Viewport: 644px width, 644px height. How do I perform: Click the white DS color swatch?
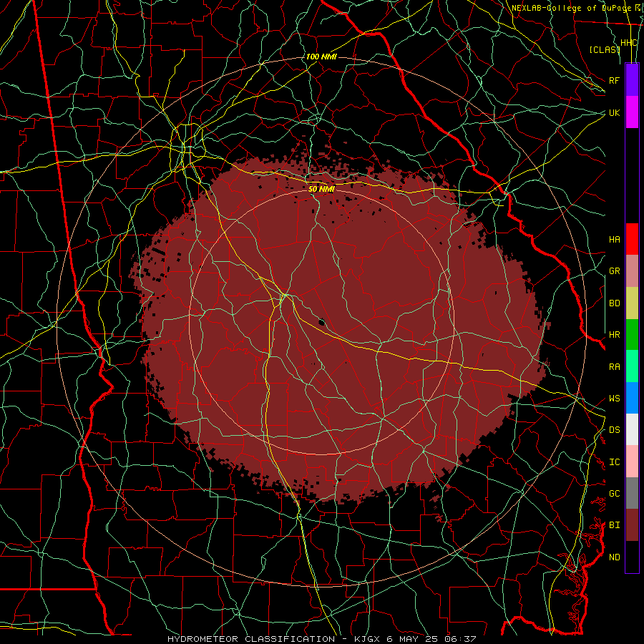[x=632, y=429]
